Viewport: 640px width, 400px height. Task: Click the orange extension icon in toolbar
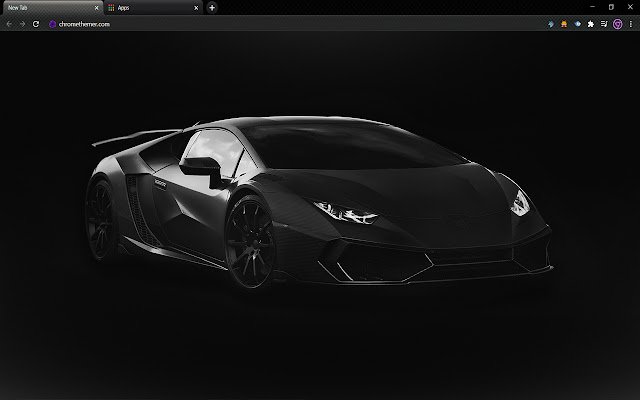pyautogui.click(x=566, y=23)
